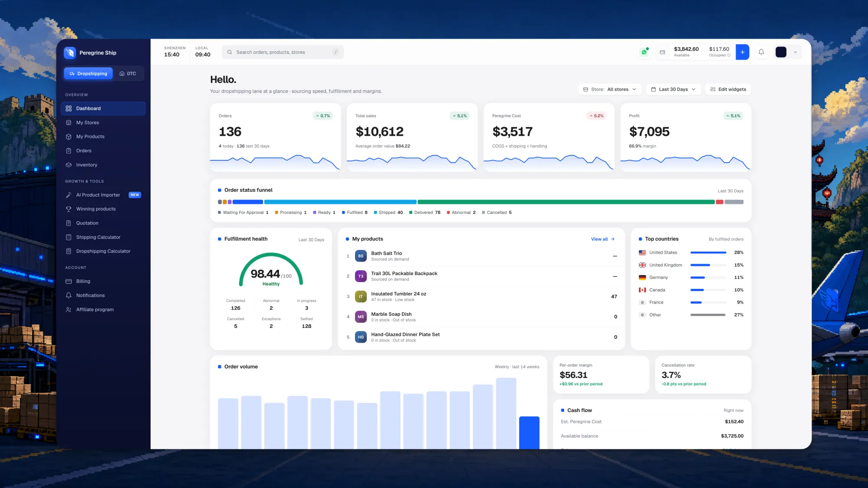The height and width of the screenshot is (488, 868).
Task: Click the United States flag icon
Action: (642, 252)
